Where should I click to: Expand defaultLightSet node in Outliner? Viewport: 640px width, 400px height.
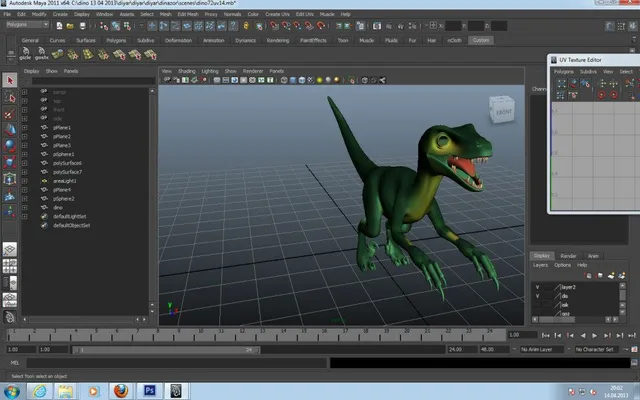[24, 216]
